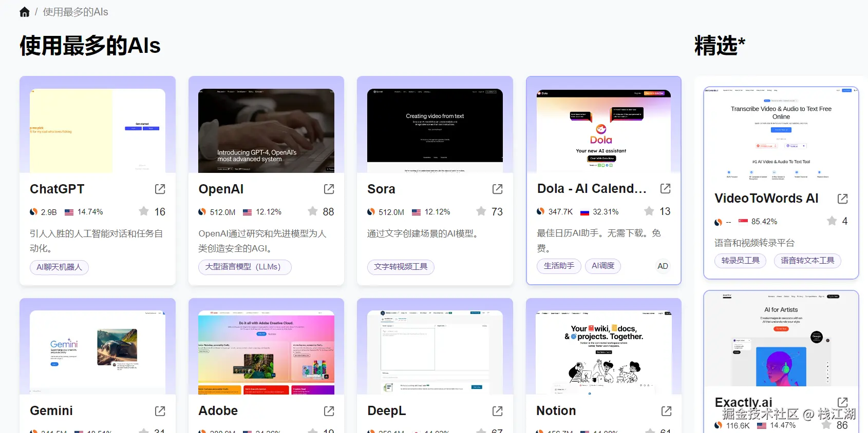This screenshot has height=433, width=868.
Task: Click the Notion card title
Action: coord(556,411)
